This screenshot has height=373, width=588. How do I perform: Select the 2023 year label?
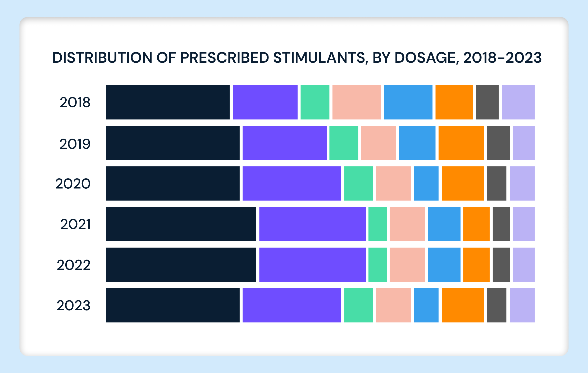coord(74,306)
